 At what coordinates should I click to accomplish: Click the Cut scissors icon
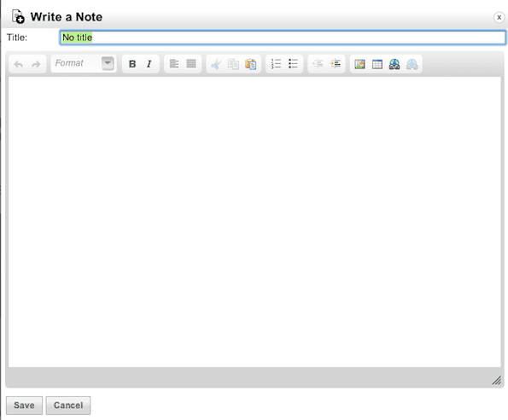click(216, 64)
